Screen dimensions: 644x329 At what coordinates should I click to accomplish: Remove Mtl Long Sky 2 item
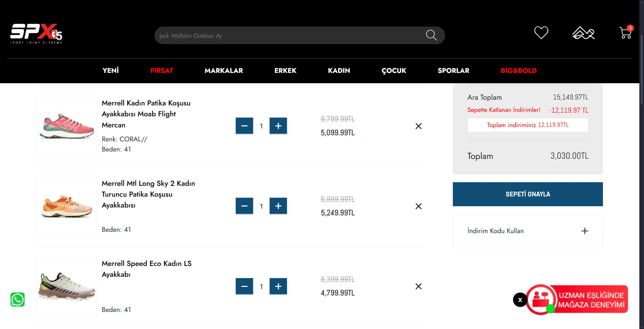[418, 206]
